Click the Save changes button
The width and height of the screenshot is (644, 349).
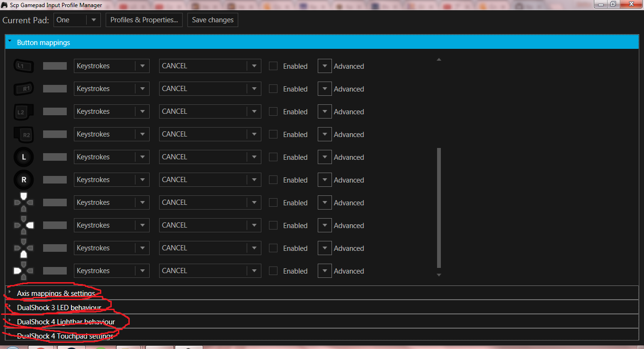tap(212, 19)
